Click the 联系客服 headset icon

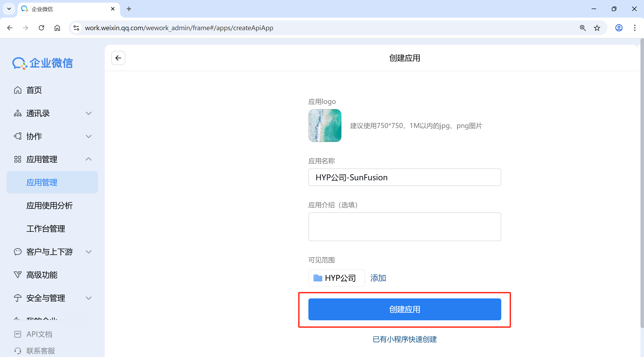[x=18, y=351]
